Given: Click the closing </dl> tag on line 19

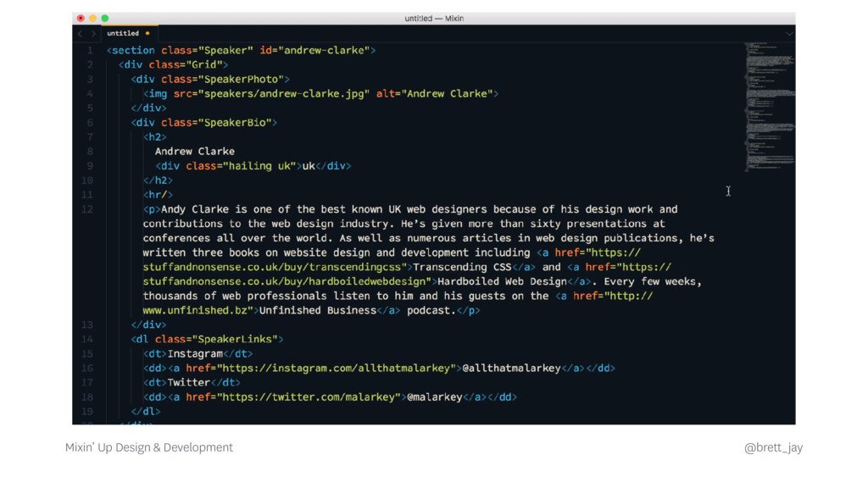Looking at the screenshot, I should (x=146, y=411).
